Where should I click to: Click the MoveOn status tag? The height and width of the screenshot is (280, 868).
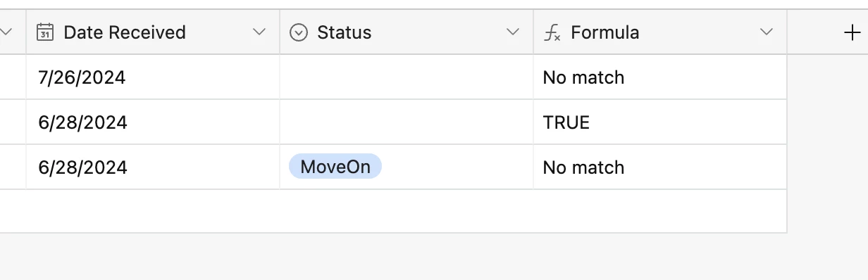(x=335, y=167)
